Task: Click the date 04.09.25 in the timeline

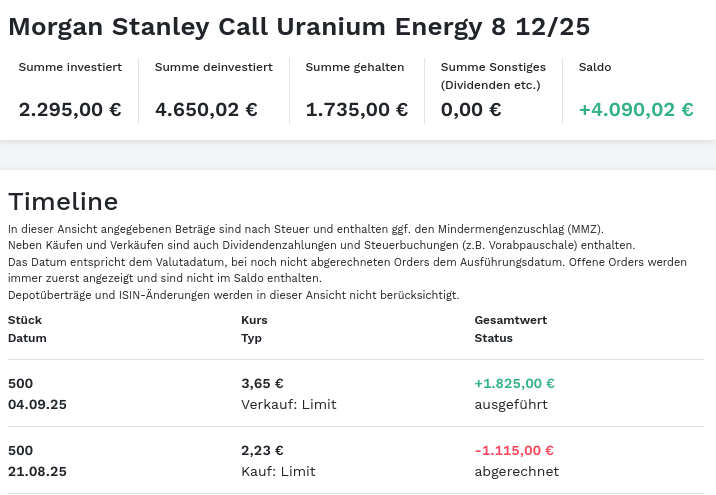Action: pyautogui.click(x=37, y=404)
